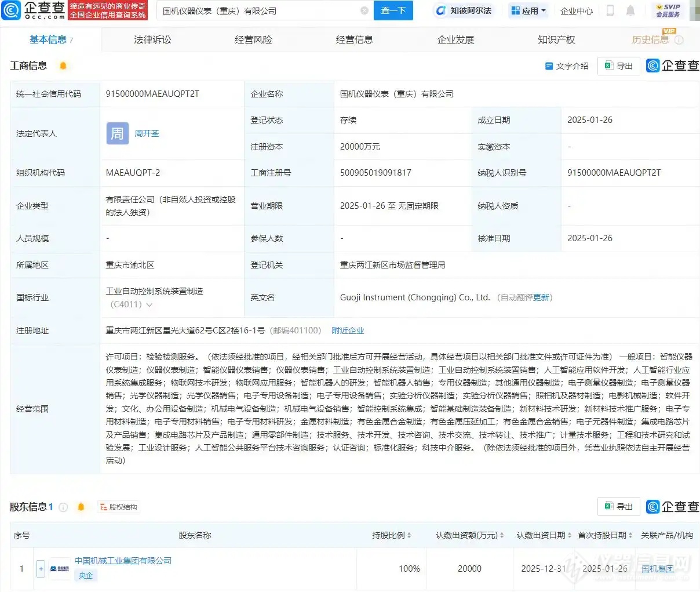This screenshot has width=700, height=592.
Task: Click the mobile app phone icon
Action: coord(609,10)
